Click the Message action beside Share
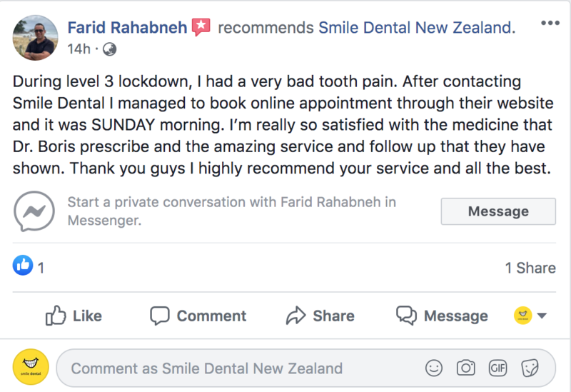571x392 pixels. [x=443, y=316]
